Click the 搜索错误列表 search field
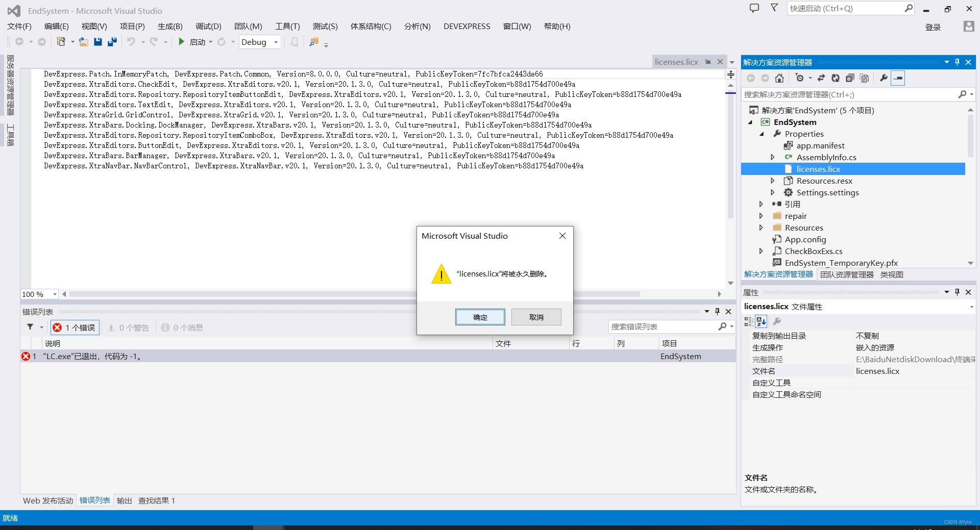 (663, 326)
